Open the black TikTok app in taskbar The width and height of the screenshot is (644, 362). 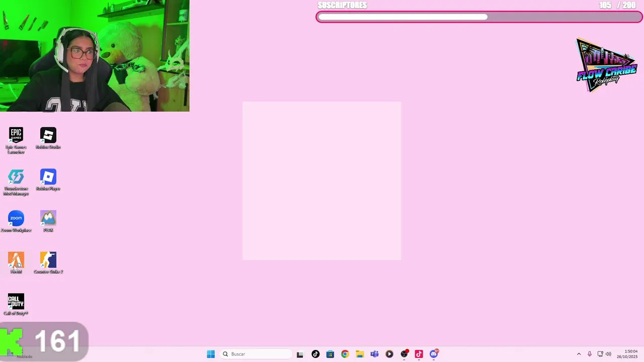click(x=315, y=354)
